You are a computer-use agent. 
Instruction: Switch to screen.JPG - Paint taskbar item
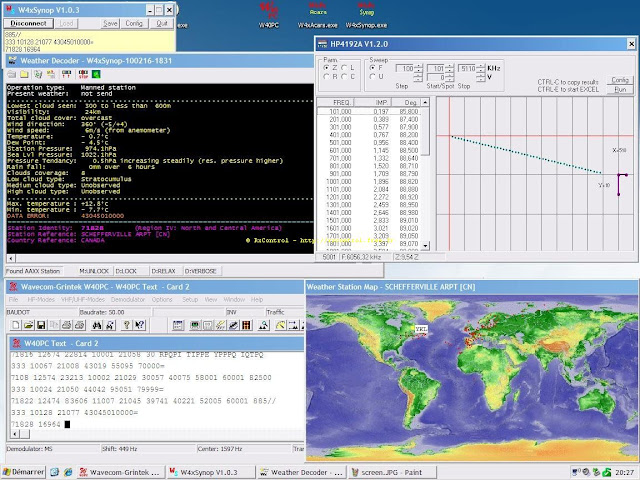(392, 472)
